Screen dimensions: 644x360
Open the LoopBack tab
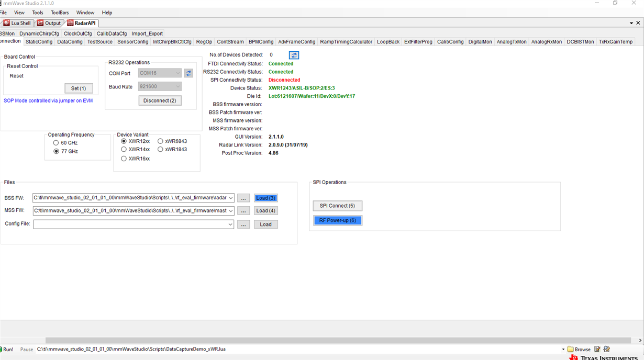pos(388,42)
